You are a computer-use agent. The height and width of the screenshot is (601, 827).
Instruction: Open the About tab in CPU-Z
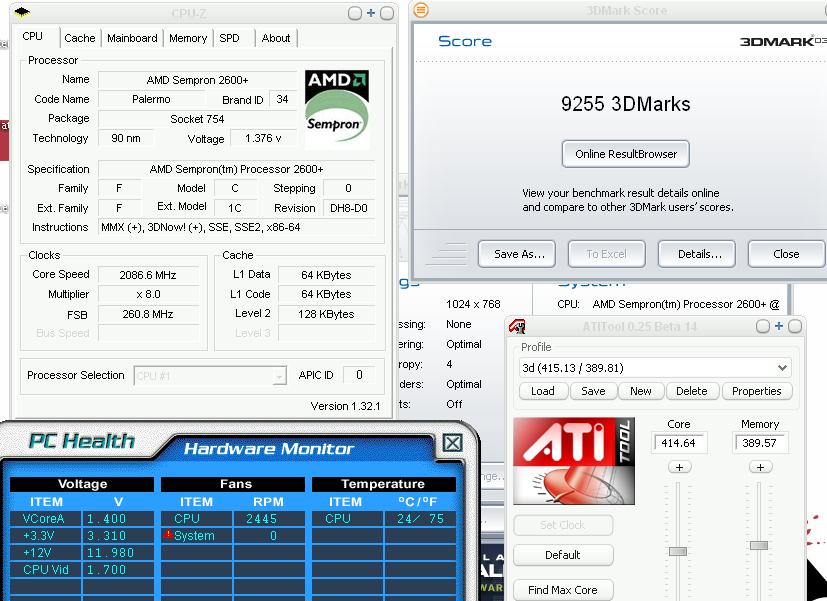276,38
